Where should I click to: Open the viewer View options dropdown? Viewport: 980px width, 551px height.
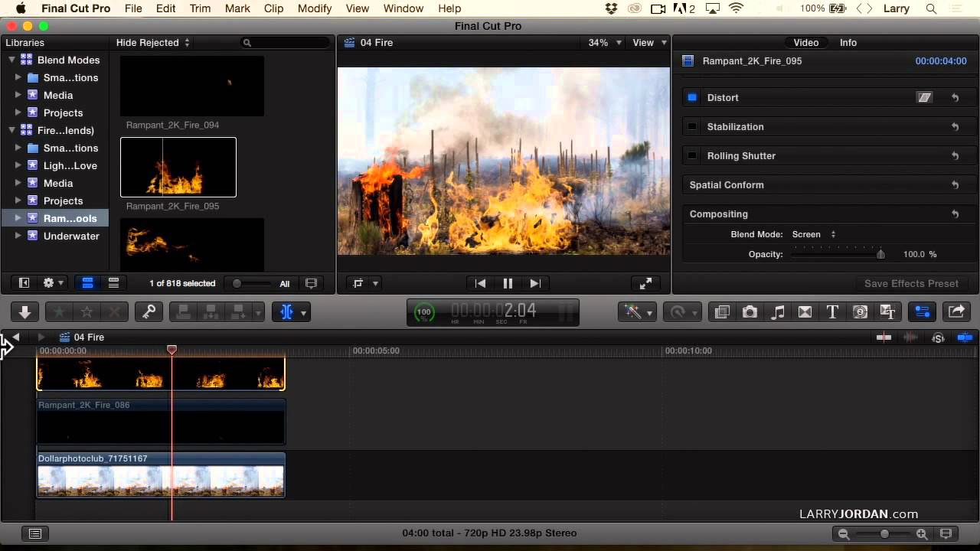(x=649, y=43)
